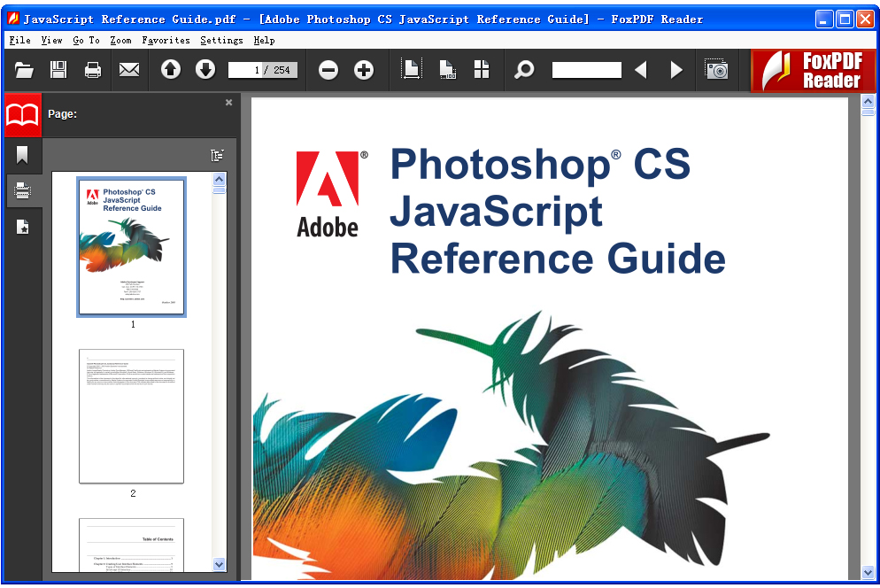Select the fit page height view icon
The width and height of the screenshot is (880, 588).
(412, 70)
